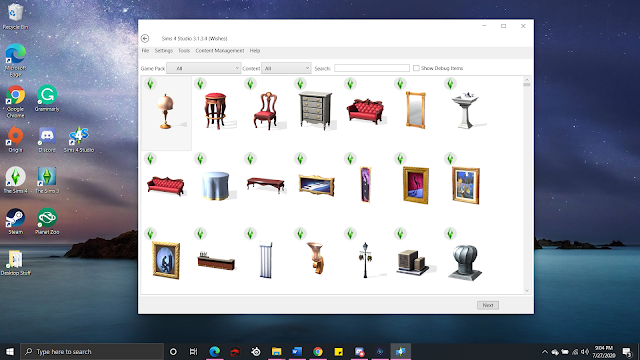
Task: Select the bar counter object thumbnail
Action: coord(216,261)
